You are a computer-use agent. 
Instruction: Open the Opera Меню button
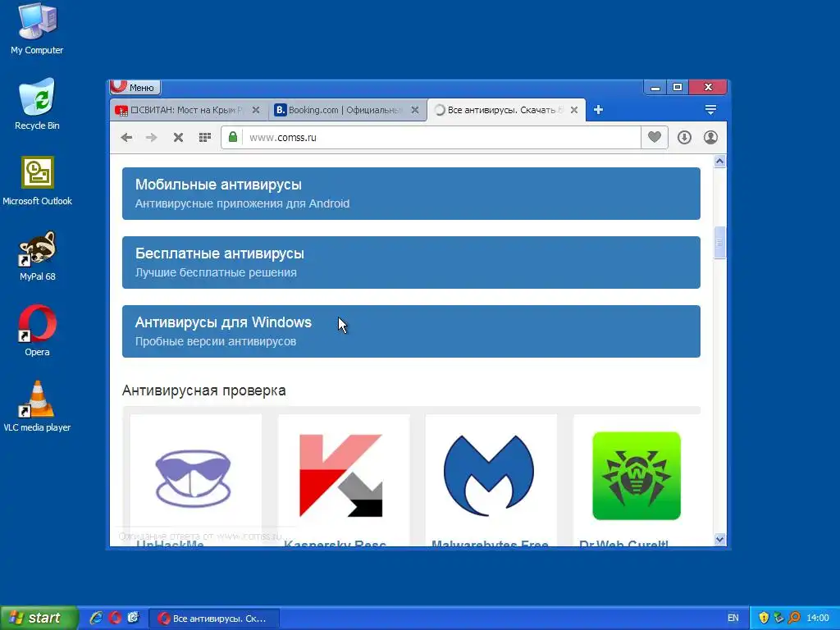coord(135,87)
